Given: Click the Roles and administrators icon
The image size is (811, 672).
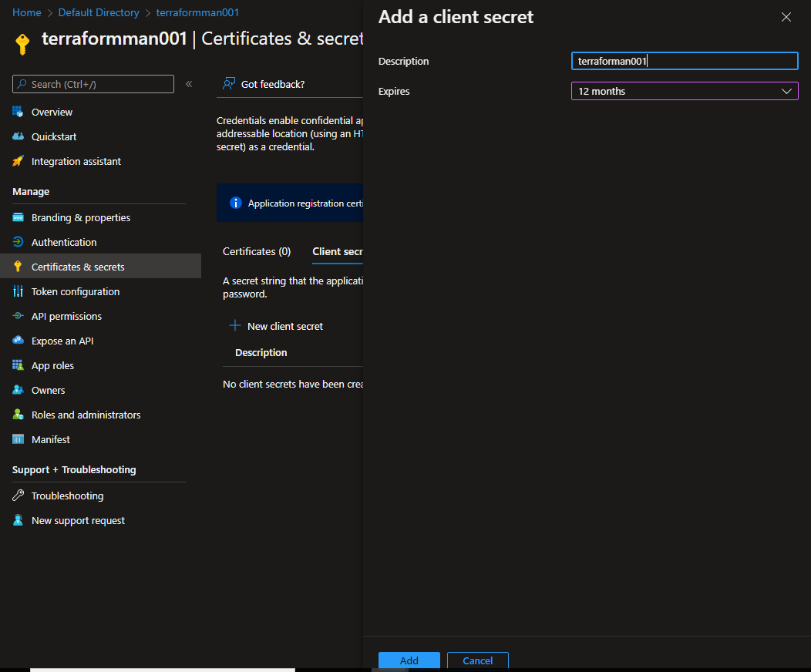Looking at the screenshot, I should pos(18,415).
